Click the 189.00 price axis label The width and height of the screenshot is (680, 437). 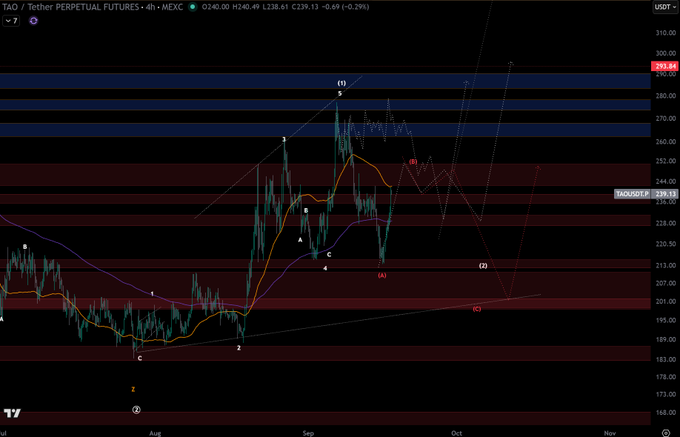(x=666, y=339)
